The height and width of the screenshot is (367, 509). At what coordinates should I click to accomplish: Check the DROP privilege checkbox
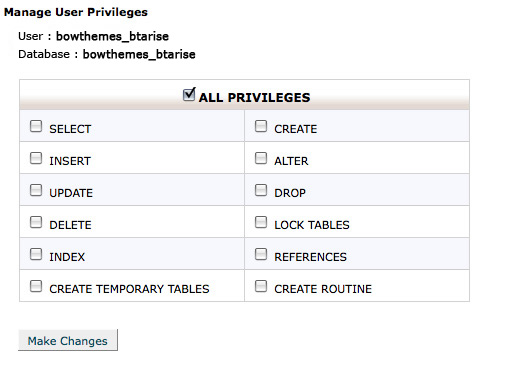click(x=261, y=190)
